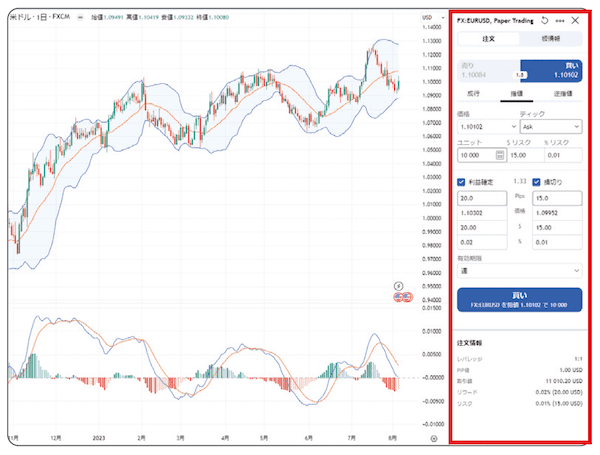Toggle the 利益確定 take profit checkbox
The image size is (600, 455).
461,182
